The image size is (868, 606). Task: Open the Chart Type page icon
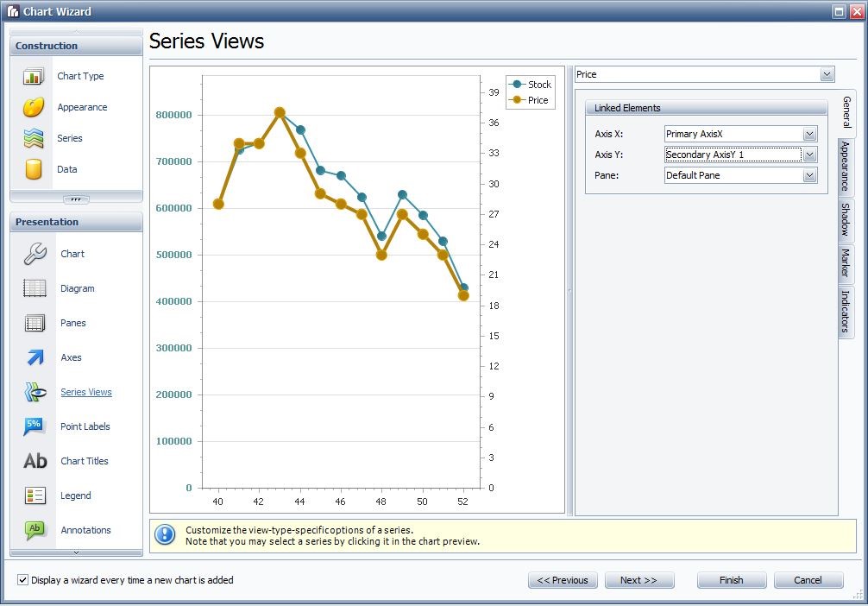34,77
